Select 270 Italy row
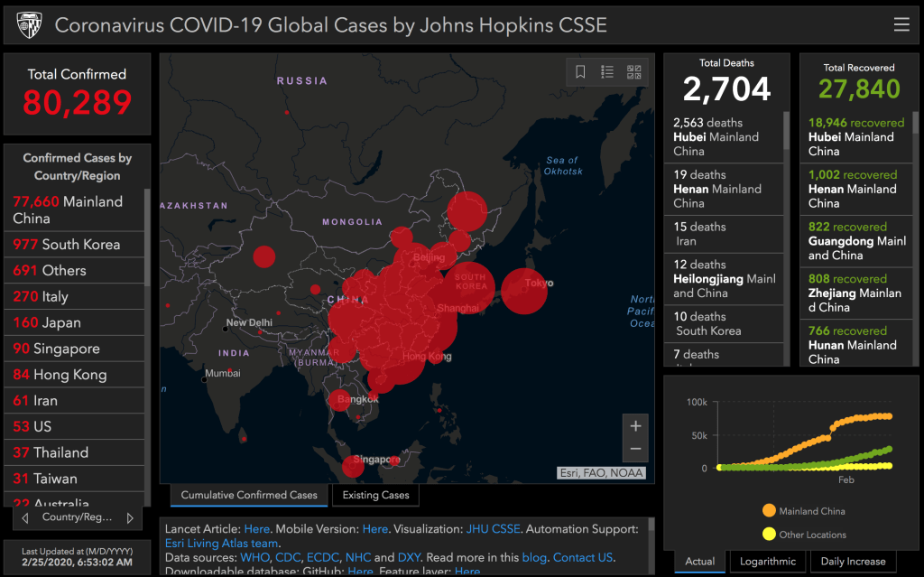The image size is (924, 577). pyautogui.click(x=74, y=296)
